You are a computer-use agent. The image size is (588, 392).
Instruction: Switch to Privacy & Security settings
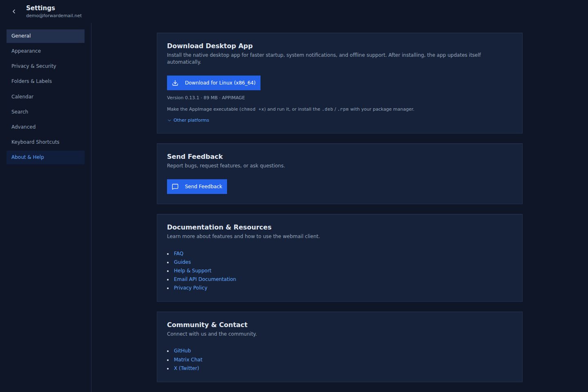point(45,66)
